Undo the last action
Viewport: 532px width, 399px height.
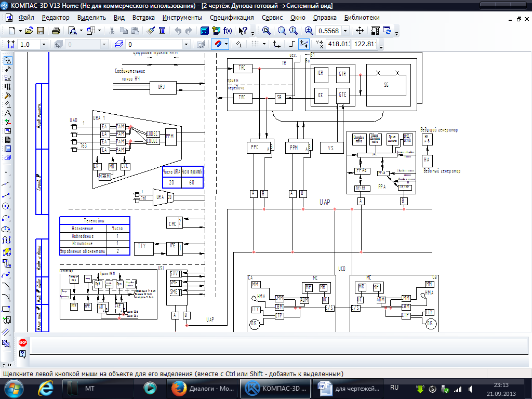[x=178, y=31]
